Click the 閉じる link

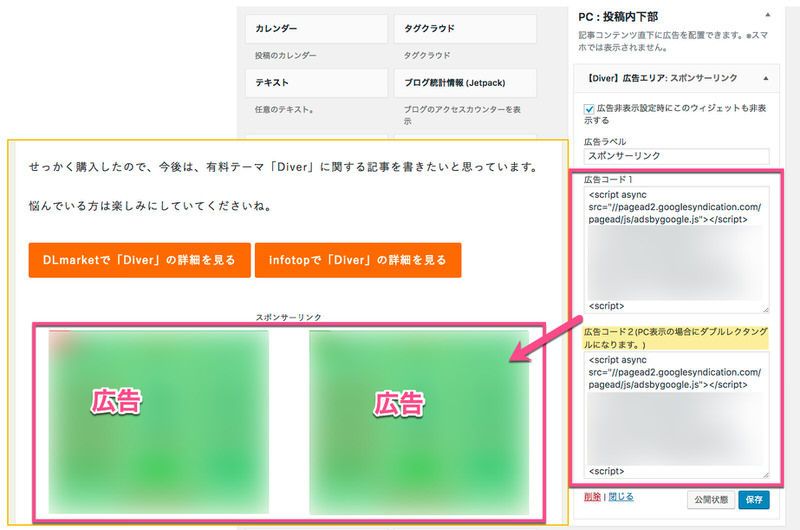click(620, 496)
